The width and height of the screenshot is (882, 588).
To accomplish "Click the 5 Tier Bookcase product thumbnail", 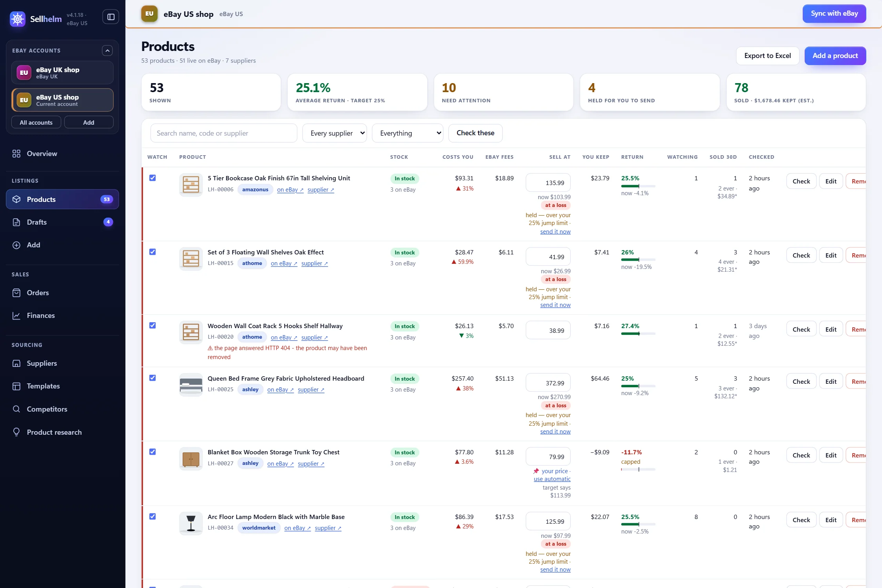I will pos(191,185).
